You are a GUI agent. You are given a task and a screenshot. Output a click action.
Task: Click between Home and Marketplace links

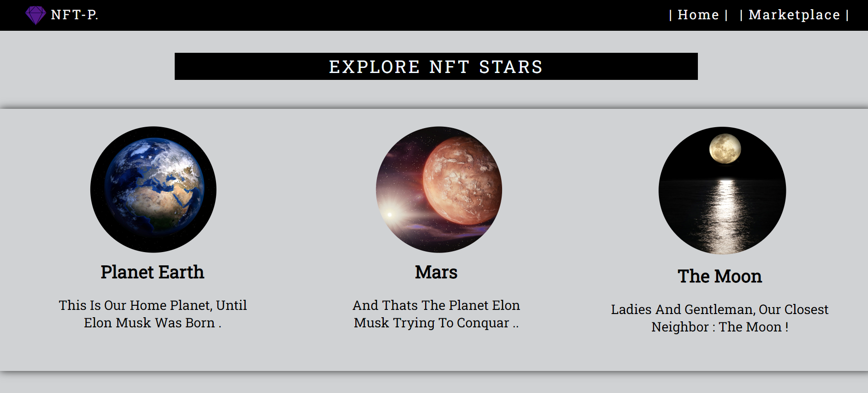pyautogui.click(x=734, y=14)
